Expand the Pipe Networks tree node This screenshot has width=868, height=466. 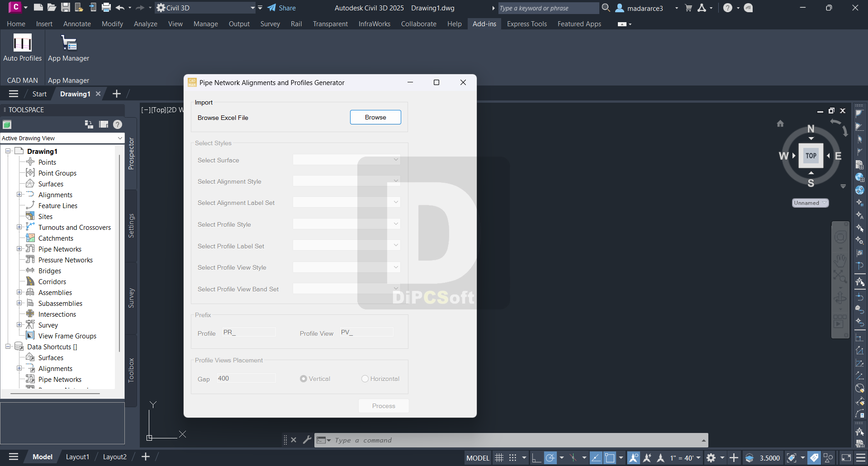click(x=19, y=249)
